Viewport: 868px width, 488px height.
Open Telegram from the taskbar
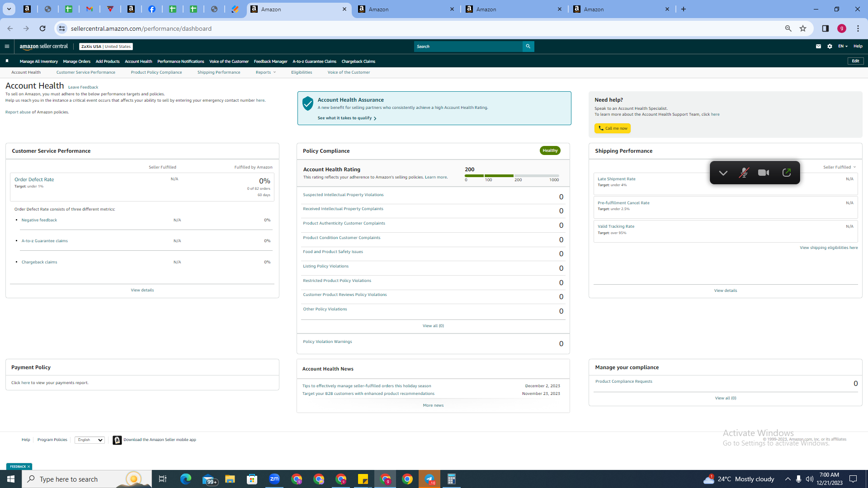pos(429,479)
